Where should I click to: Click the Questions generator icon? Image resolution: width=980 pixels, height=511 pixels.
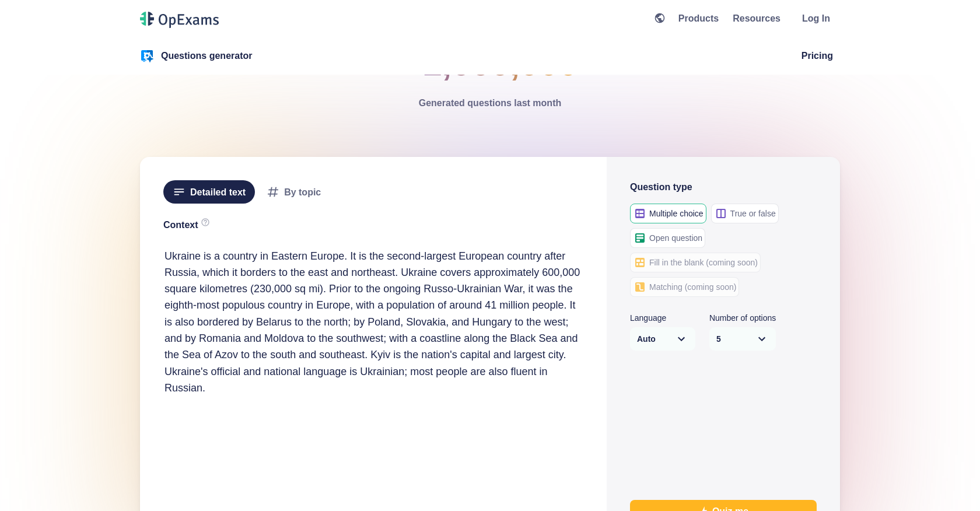146,55
